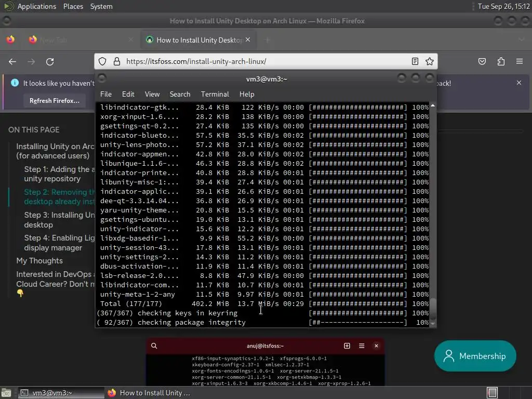Open new tab with plus button
This screenshot has width=532, height=399.
pyautogui.click(x=268, y=40)
